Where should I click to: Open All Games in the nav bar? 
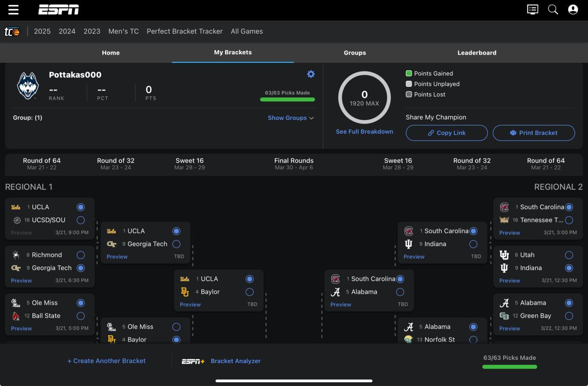pyautogui.click(x=247, y=31)
